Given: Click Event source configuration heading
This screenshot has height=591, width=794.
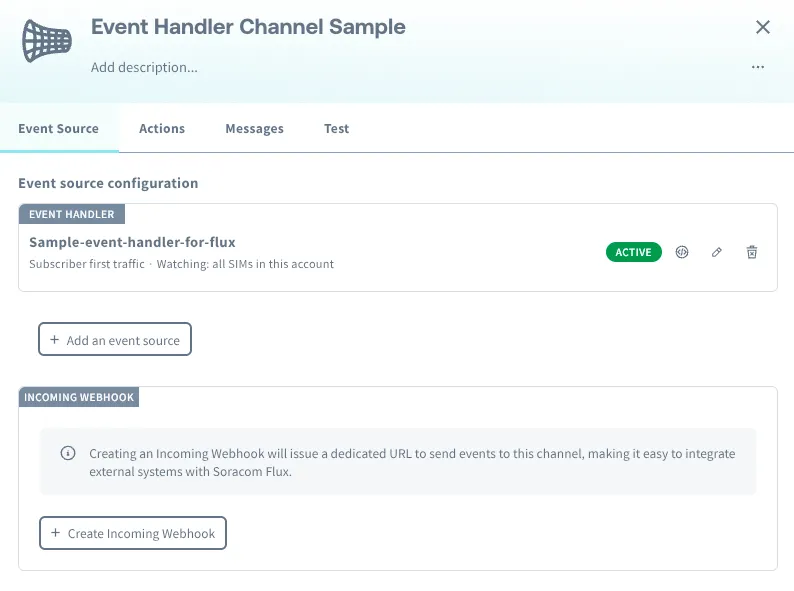Looking at the screenshot, I should (108, 183).
